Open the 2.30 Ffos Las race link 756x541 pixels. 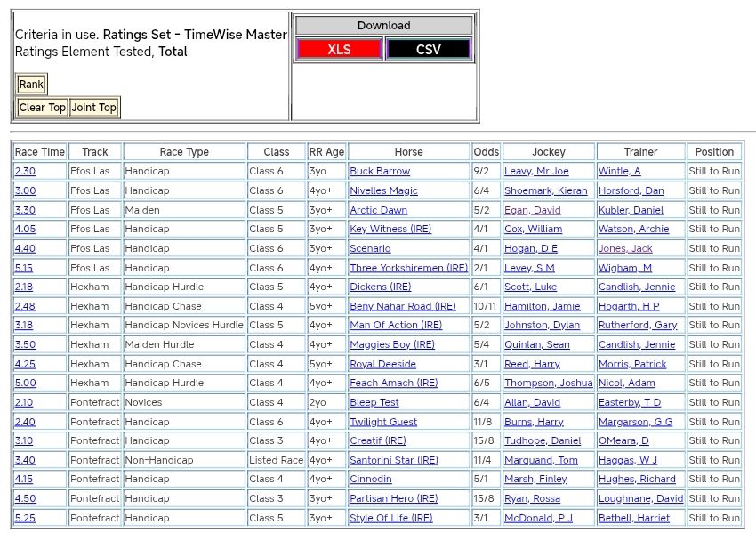coord(25,171)
